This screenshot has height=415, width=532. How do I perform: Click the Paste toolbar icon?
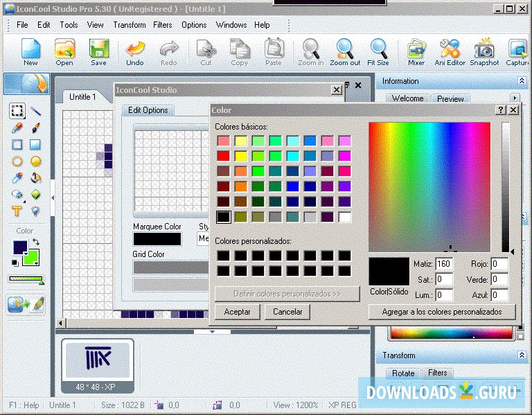click(x=274, y=51)
